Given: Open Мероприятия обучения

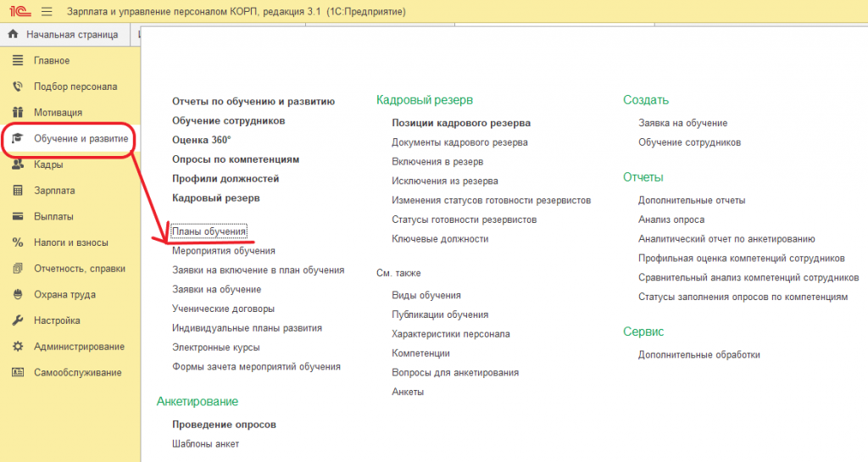Looking at the screenshot, I should pyautogui.click(x=224, y=251).
